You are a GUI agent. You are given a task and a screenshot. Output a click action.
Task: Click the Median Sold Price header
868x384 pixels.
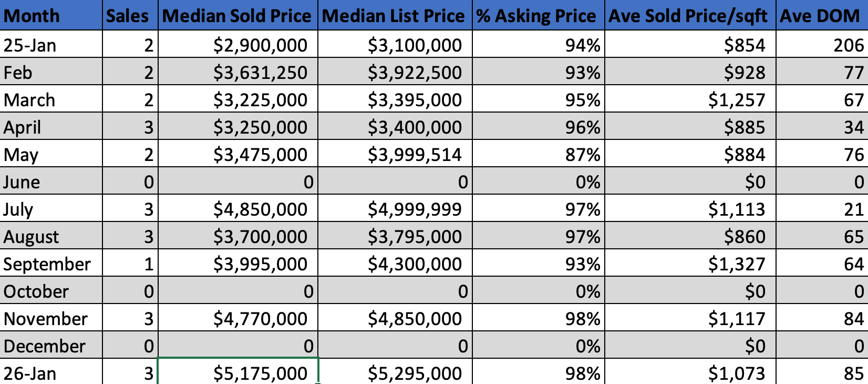[x=237, y=16]
